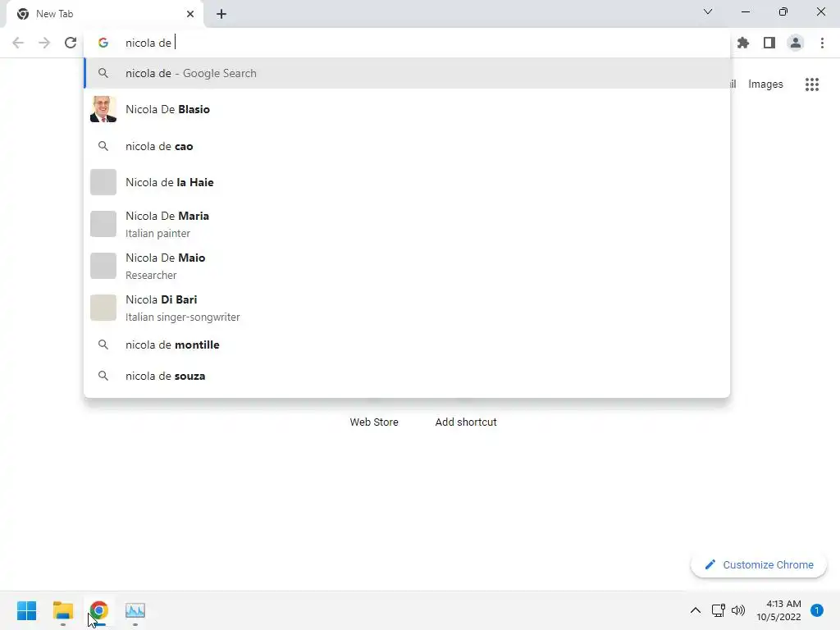Click the Nicola De Blasio photo thumbnail
The width and height of the screenshot is (840, 630).
coord(103,109)
